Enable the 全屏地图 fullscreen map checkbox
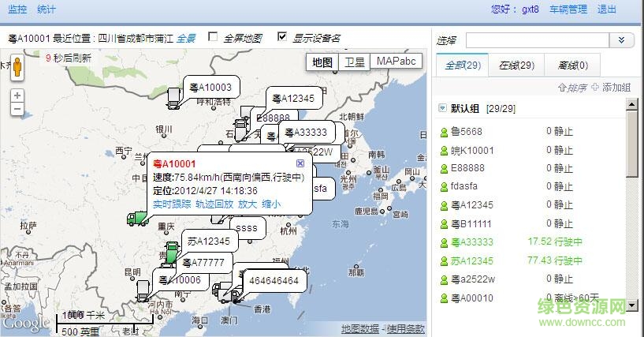Viewport: 644px width, 337px height. pos(213,37)
